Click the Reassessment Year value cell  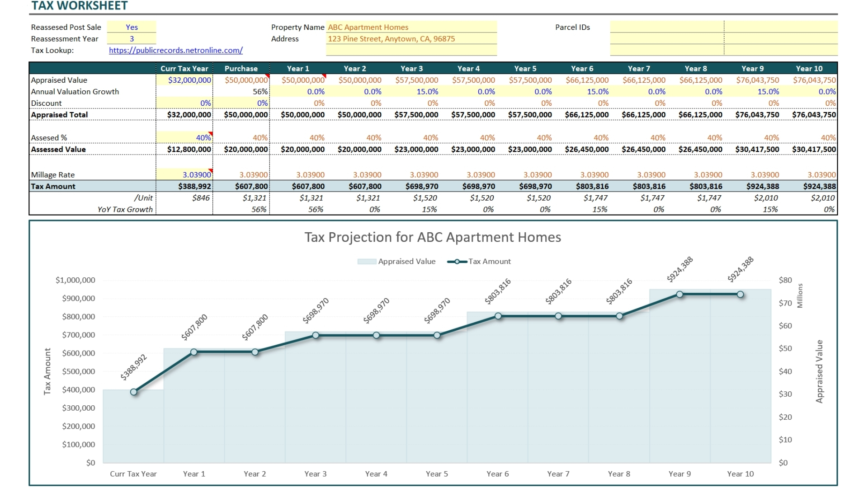click(132, 39)
